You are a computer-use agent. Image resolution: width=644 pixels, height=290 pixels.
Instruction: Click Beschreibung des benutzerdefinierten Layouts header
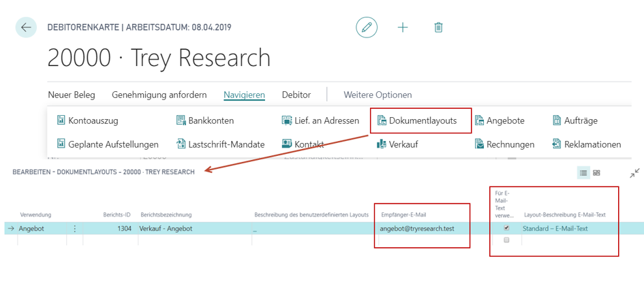[x=311, y=215]
